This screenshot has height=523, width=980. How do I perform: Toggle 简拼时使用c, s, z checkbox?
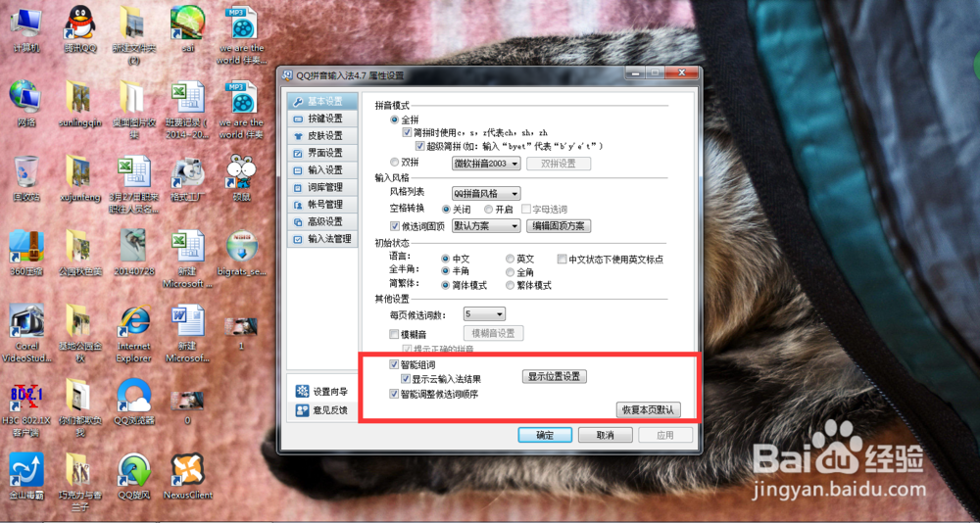coord(407,132)
